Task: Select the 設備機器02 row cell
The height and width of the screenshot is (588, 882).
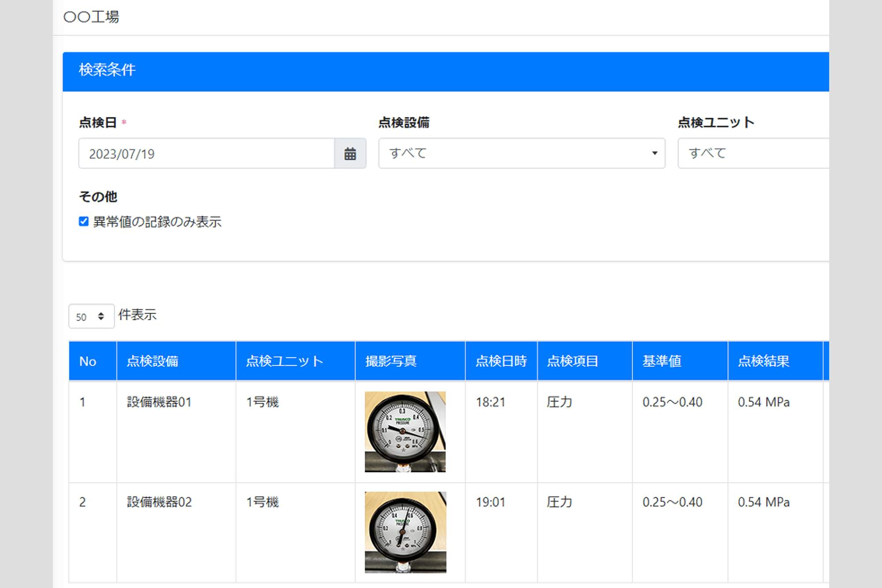Action: (159, 502)
